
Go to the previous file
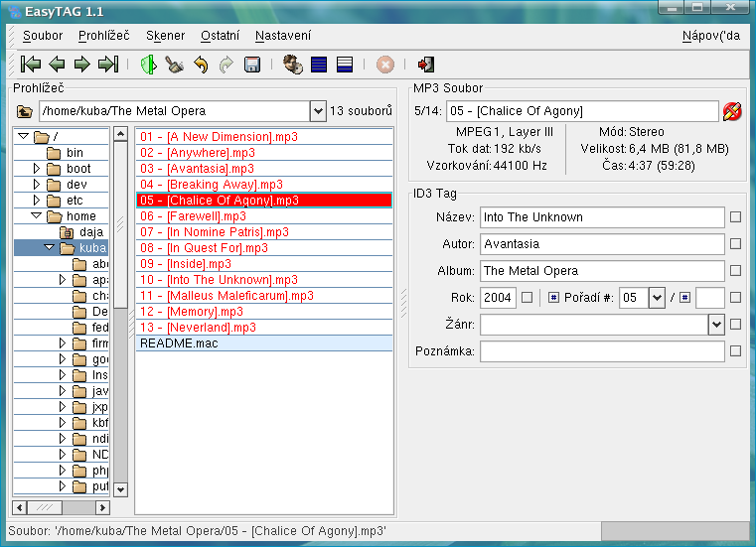pos(57,65)
